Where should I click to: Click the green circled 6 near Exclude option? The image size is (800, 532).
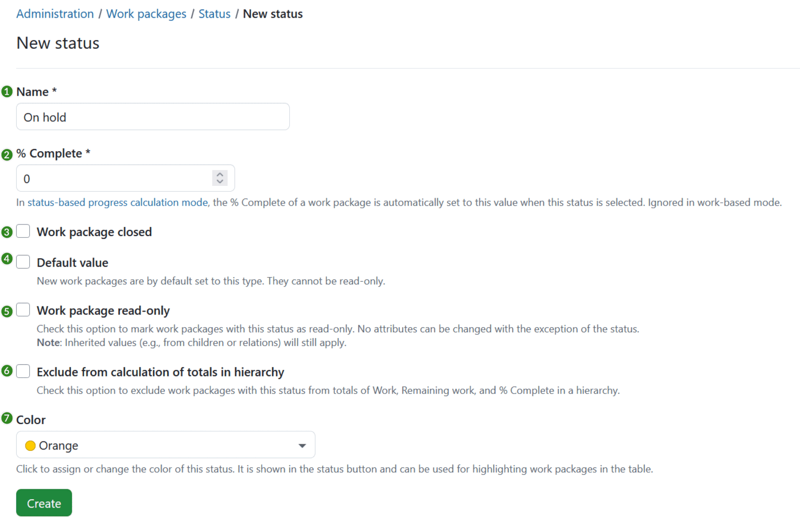[x=7, y=371]
